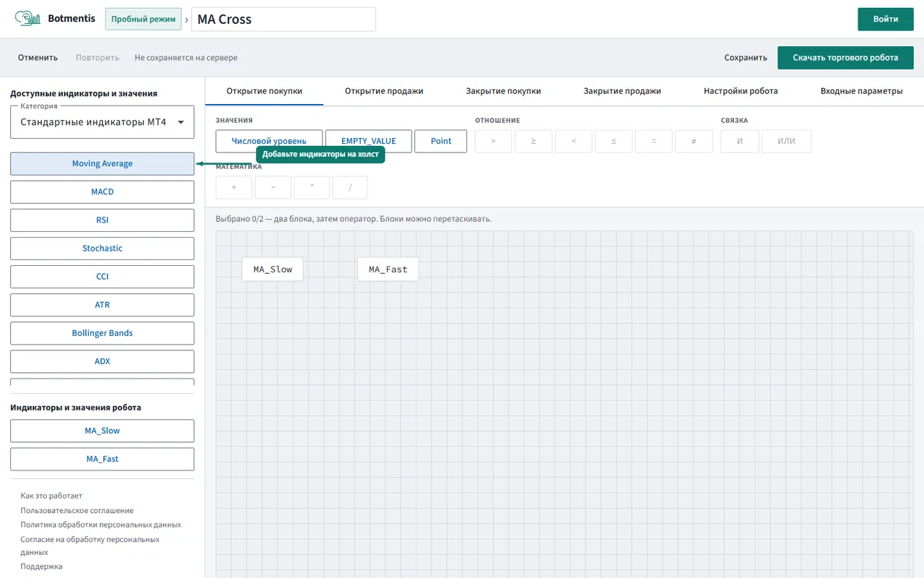924x578 pixels.
Task: Go to Настройки робота tab
Action: click(741, 91)
